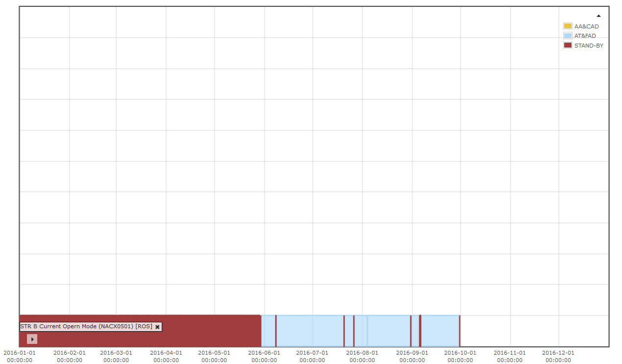
Task: Select the STAND-BY legend label
Action: coord(589,46)
